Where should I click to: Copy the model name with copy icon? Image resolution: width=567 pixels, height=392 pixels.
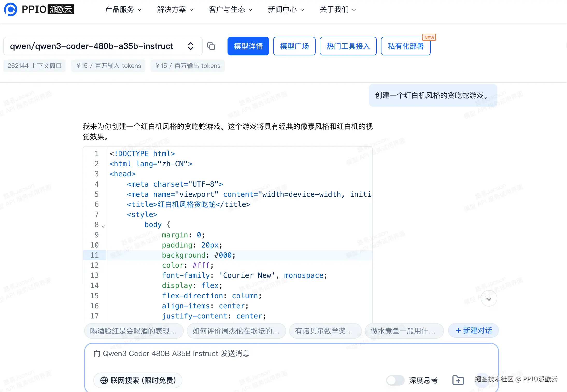pos(211,46)
